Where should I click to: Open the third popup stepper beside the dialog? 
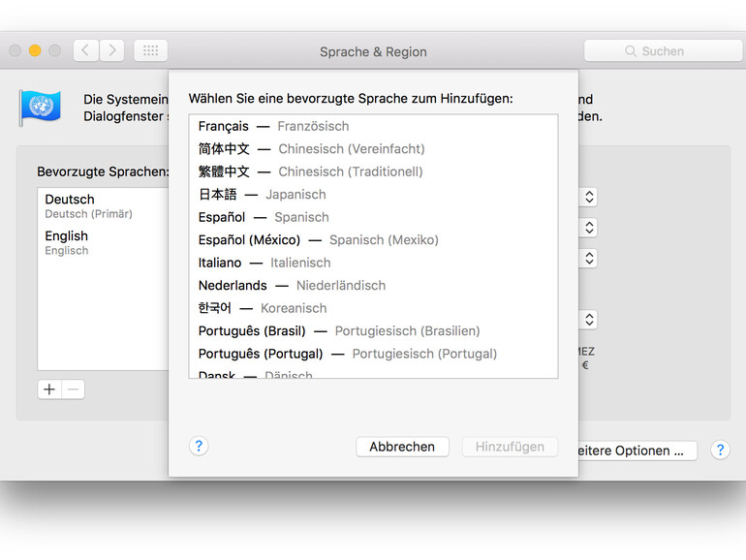589,259
